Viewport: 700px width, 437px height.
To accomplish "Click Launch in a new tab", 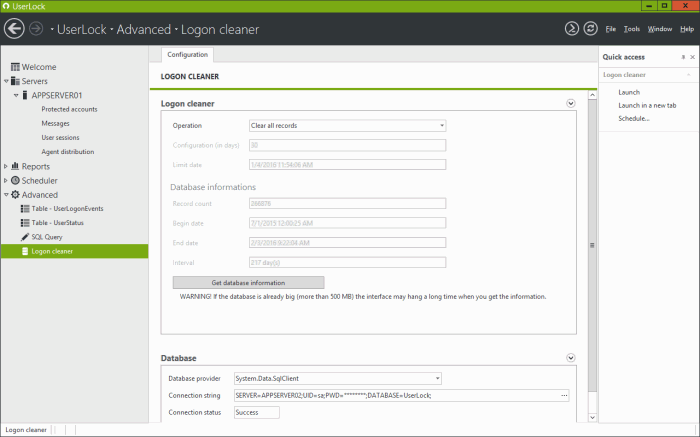I will [647, 105].
